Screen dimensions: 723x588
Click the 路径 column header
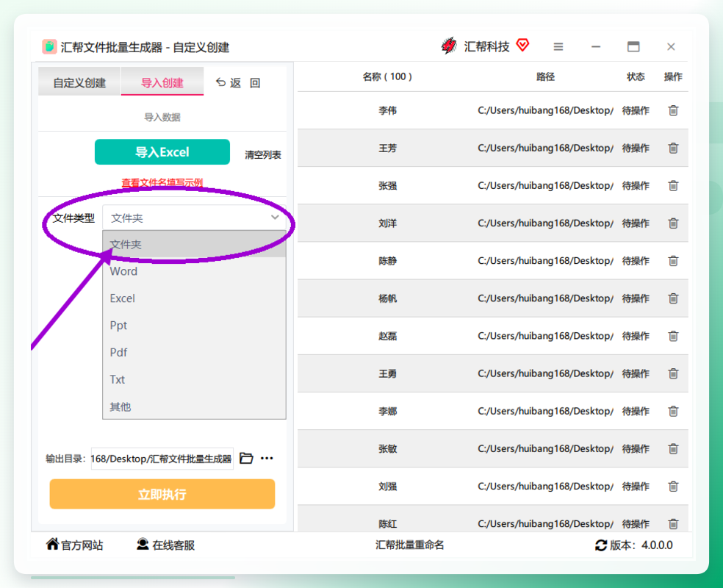pyautogui.click(x=545, y=76)
